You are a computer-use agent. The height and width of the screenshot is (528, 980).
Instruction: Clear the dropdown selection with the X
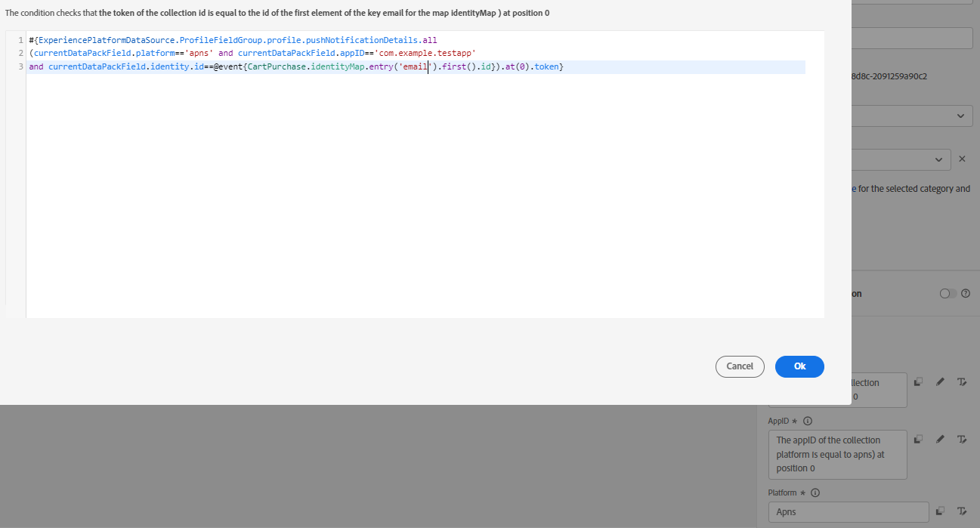962,159
